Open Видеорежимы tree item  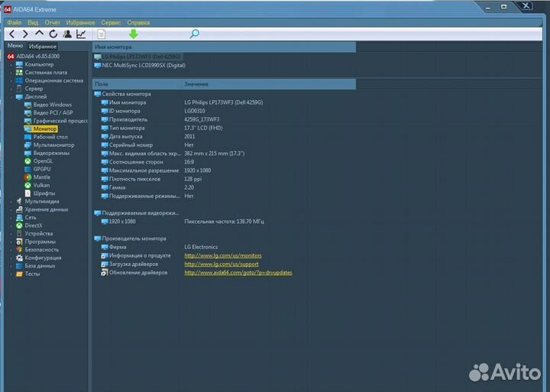click(47, 153)
